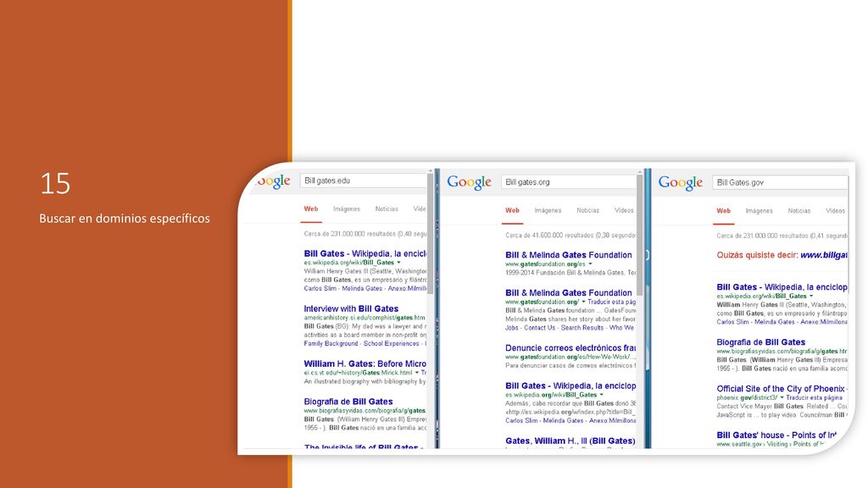Click 'Carlos Slim' sublink in the .gov panel
The height and width of the screenshot is (488, 868).
[733, 322]
